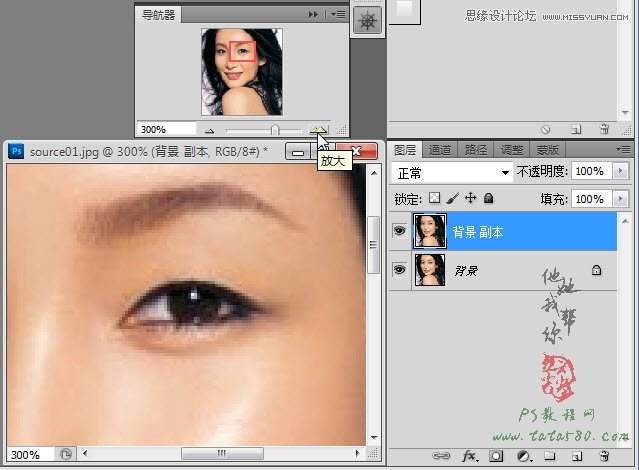639x470 pixels.
Task: Click the horizontal scrollbar right arrow
Action: pos(358,453)
